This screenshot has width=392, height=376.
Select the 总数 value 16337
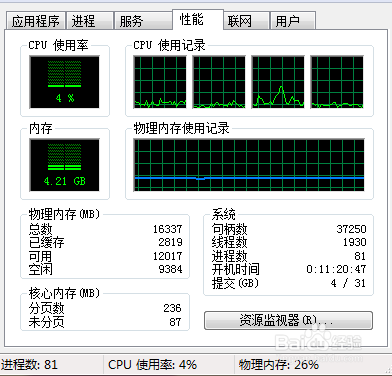point(167,229)
